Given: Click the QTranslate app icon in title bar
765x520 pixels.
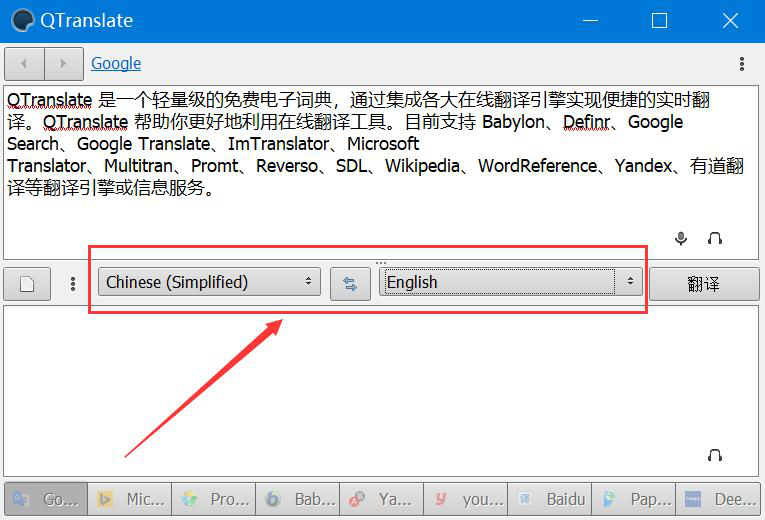Looking at the screenshot, I should (22, 20).
